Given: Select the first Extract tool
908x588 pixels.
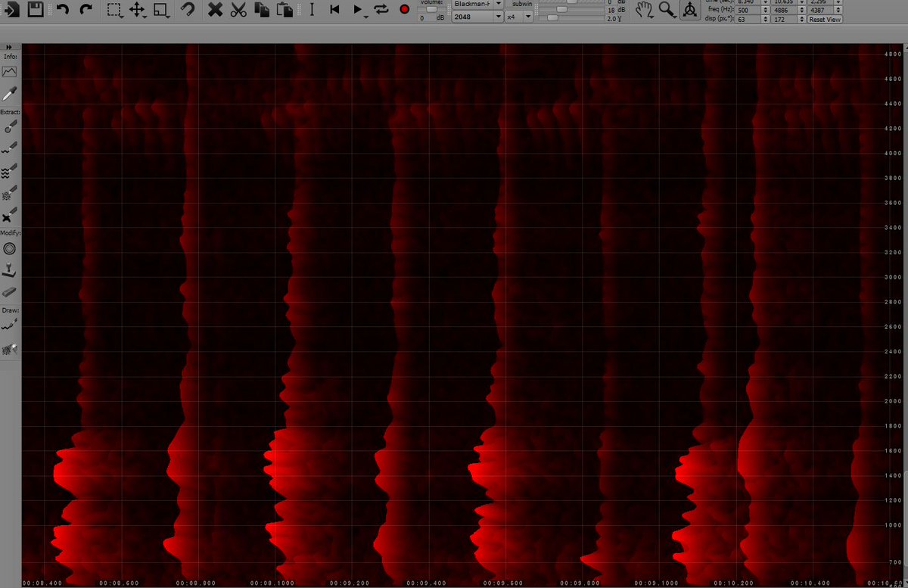Looking at the screenshot, I should pos(10,126).
